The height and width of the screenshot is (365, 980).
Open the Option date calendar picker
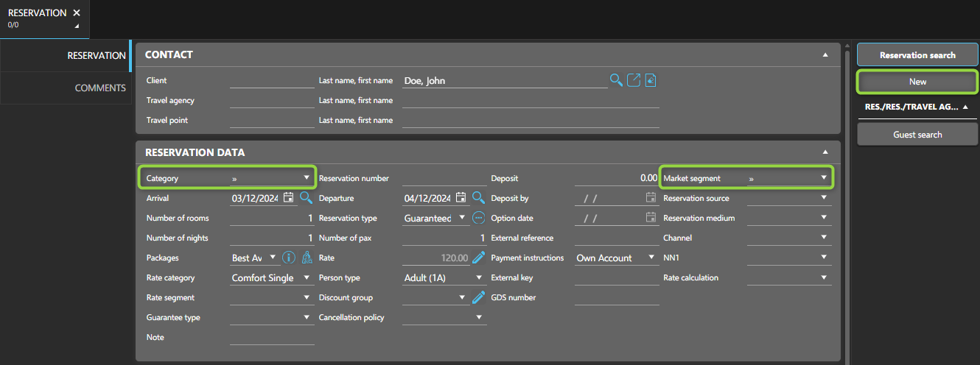[x=651, y=218]
